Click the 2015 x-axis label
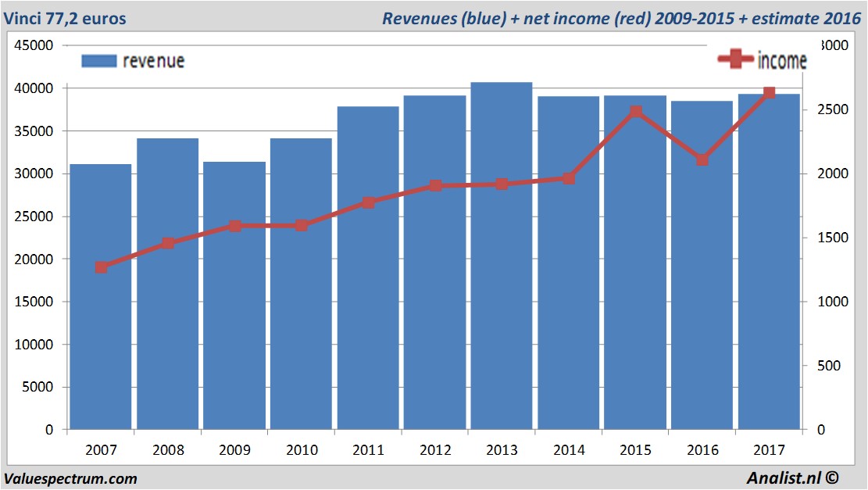This screenshot has width=868, height=490. pyautogui.click(x=635, y=449)
